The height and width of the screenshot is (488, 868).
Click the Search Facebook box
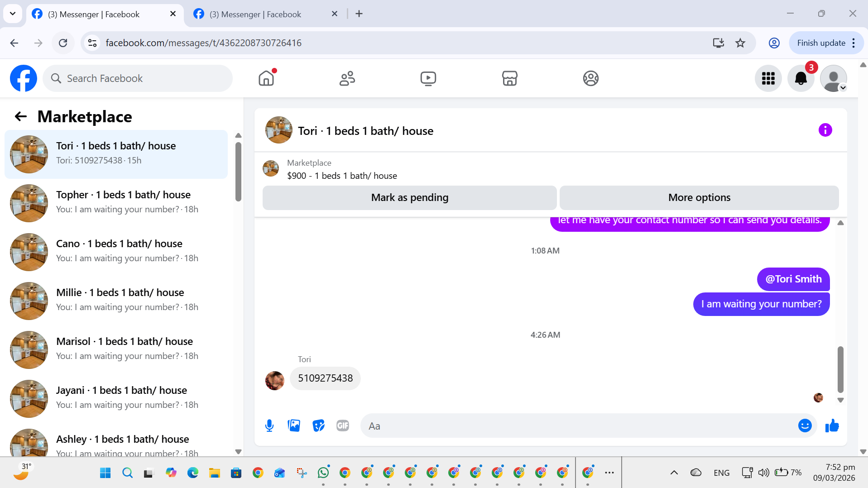[x=138, y=78]
